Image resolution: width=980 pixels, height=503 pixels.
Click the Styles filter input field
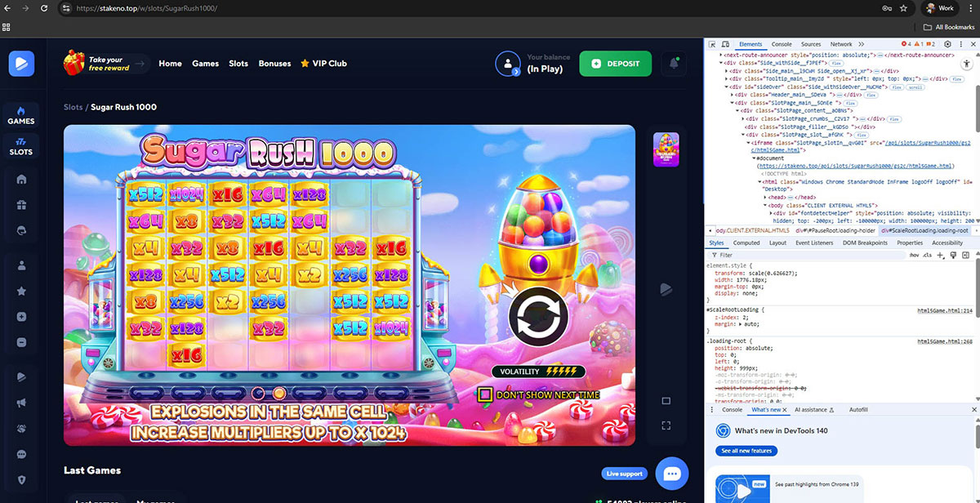coord(800,255)
